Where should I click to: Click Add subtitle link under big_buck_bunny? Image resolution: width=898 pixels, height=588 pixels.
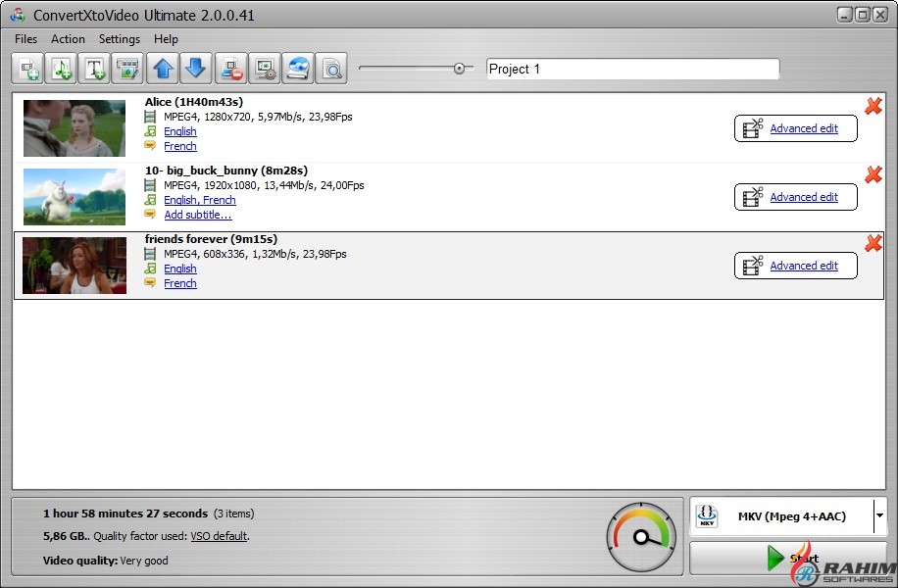tap(197, 215)
